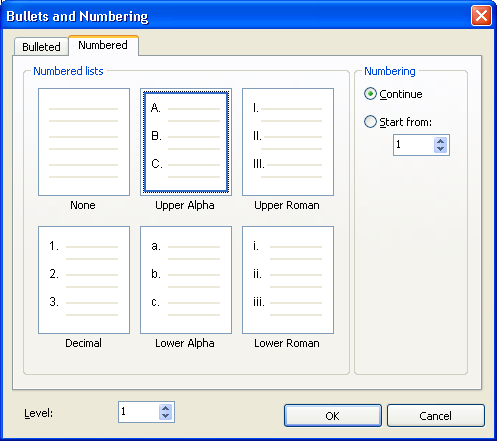Increase the Level spinner value
This screenshot has width=497, height=441.
165,408
